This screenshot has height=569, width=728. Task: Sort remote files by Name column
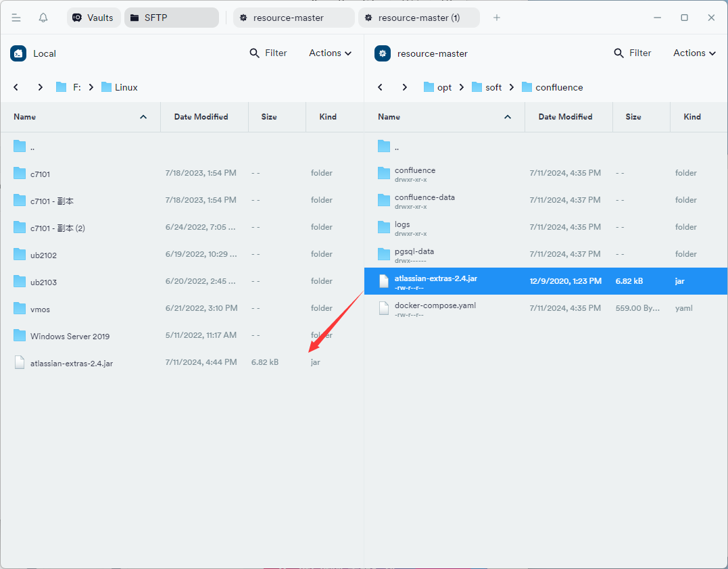point(445,117)
